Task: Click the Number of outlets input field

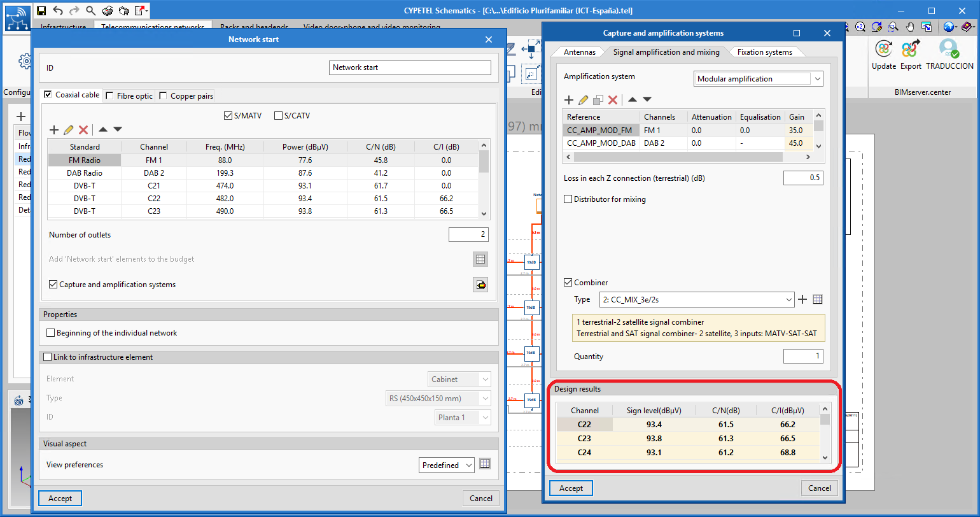Action: pos(468,234)
